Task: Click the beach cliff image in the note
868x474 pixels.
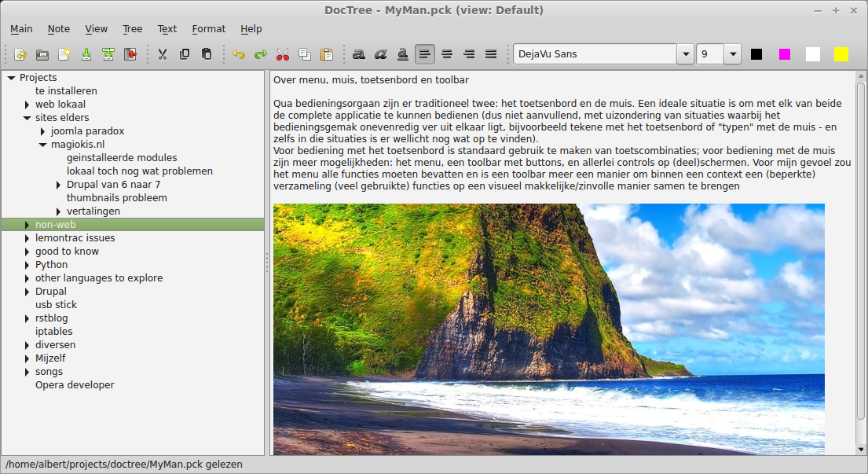Action: pos(548,329)
